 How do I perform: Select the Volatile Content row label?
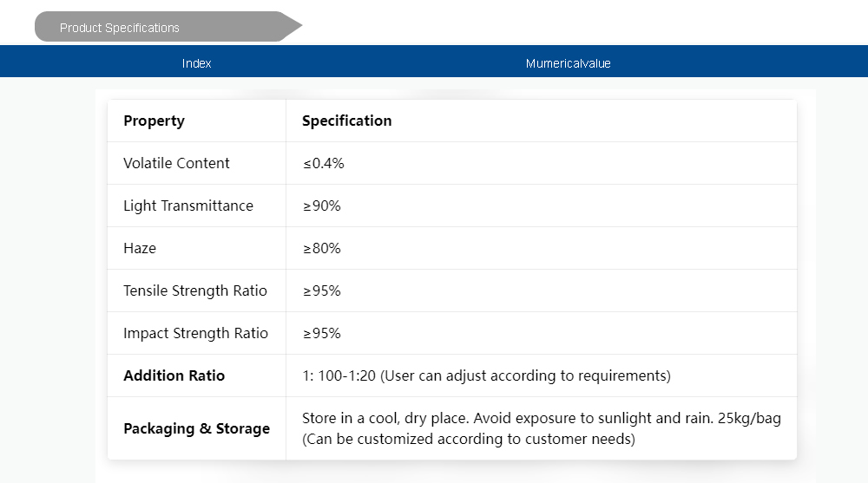tap(176, 163)
